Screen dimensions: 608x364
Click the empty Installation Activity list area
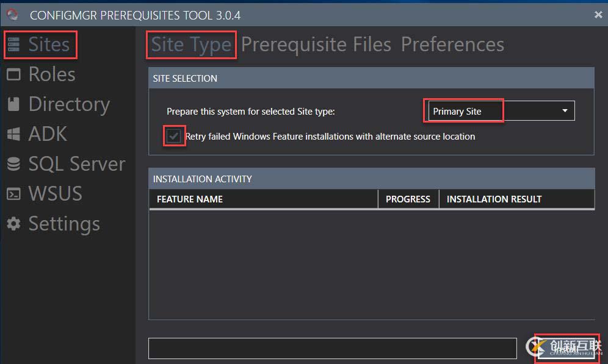click(371, 263)
